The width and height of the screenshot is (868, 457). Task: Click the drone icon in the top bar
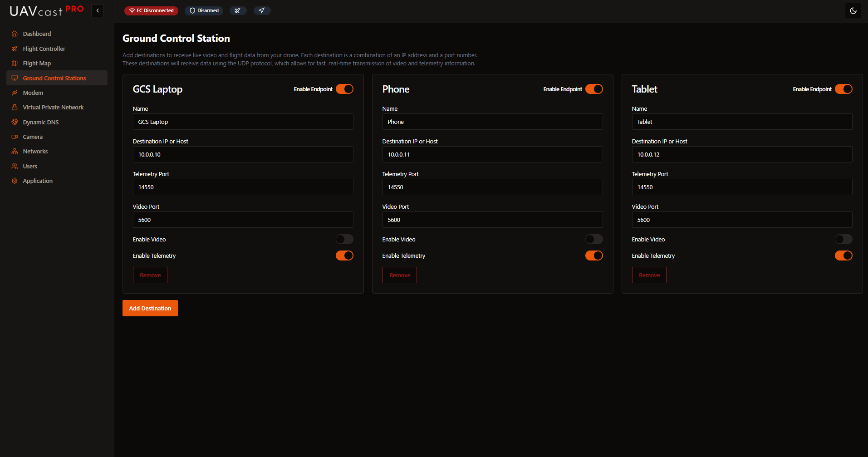[x=238, y=10]
